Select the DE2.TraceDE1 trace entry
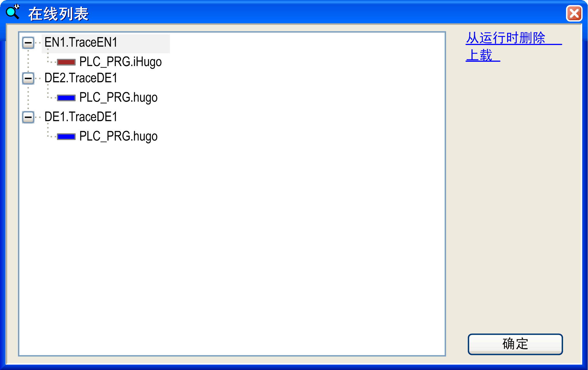This screenshot has width=588, height=370. pos(81,78)
